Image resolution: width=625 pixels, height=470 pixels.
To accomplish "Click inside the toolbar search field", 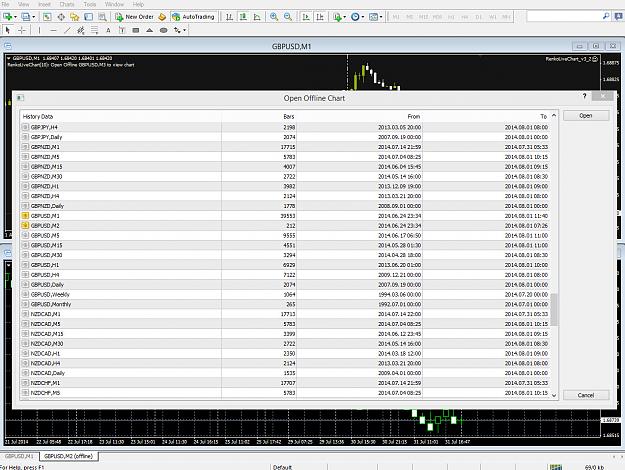I will 564,16.
